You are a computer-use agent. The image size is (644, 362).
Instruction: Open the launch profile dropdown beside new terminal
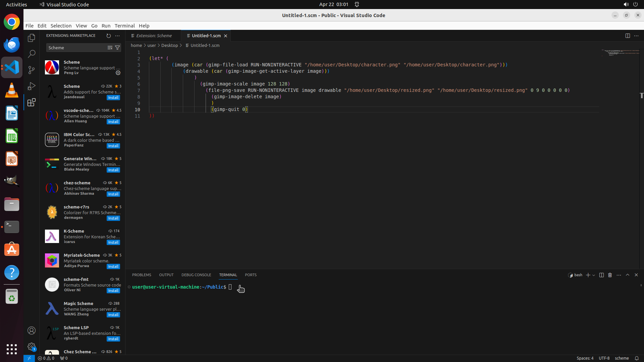pyautogui.click(x=594, y=275)
